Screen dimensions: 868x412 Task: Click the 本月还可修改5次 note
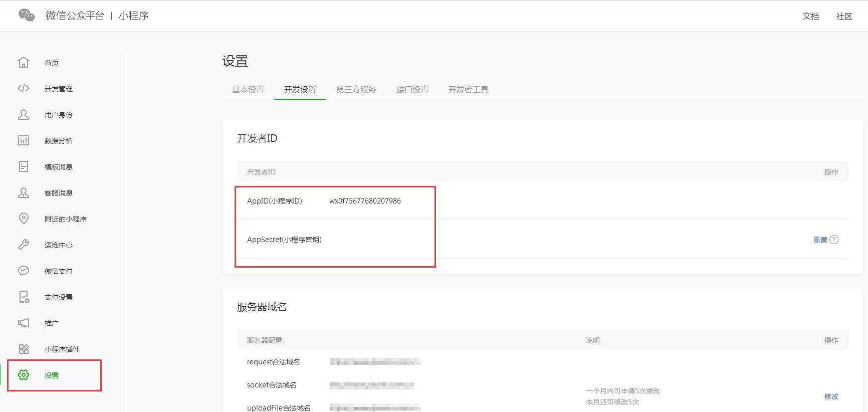point(612,402)
